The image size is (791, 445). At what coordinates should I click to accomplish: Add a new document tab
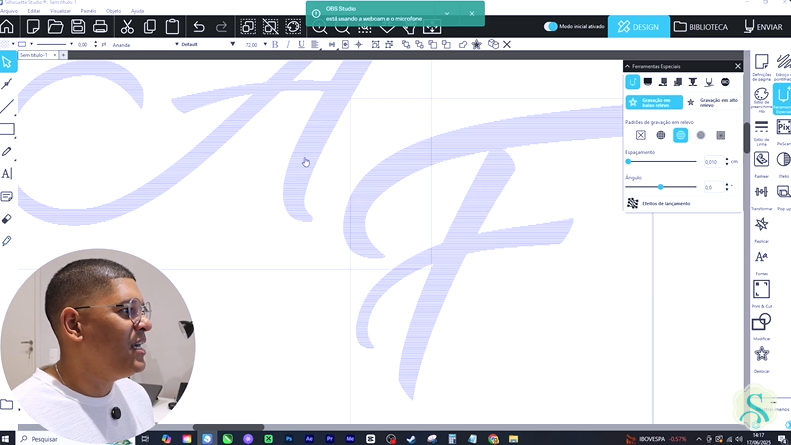point(63,55)
